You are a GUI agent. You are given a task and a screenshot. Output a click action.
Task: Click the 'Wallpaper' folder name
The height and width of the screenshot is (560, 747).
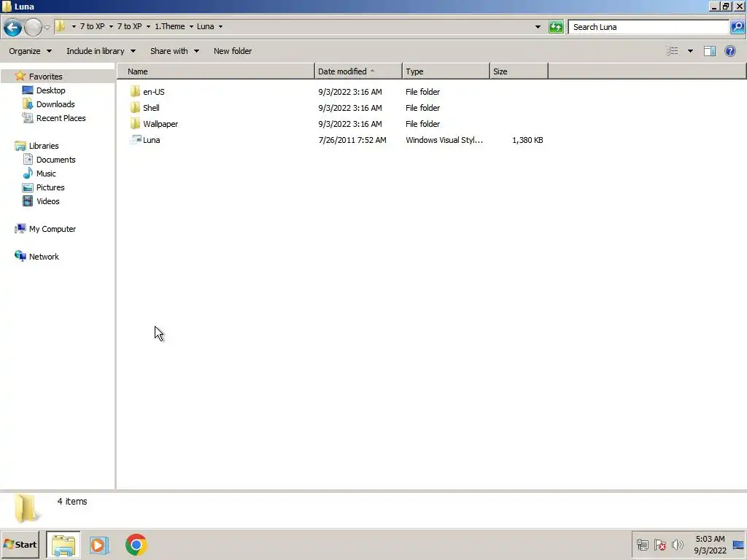click(x=160, y=124)
